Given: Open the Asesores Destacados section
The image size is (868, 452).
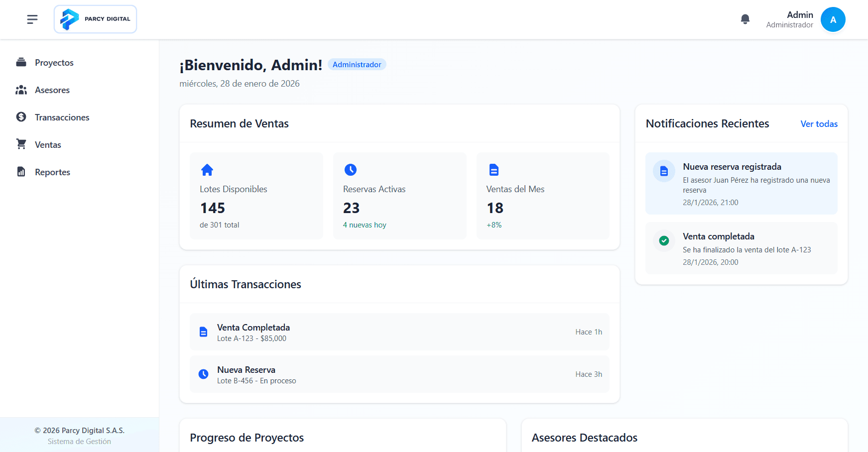Looking at the screenshot, I should 585,438.
